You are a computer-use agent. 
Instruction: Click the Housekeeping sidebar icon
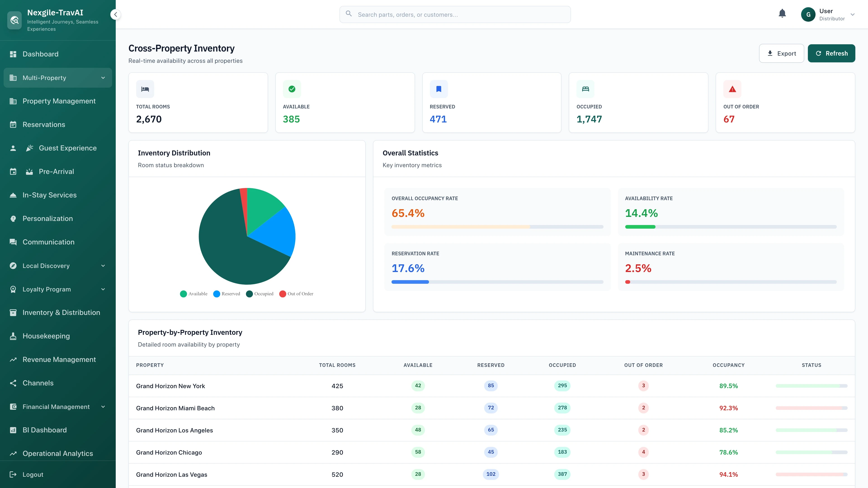[13, 336]
